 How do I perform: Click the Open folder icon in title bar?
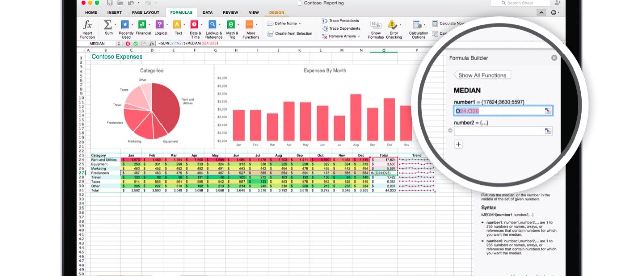click(x=119, y=3)
